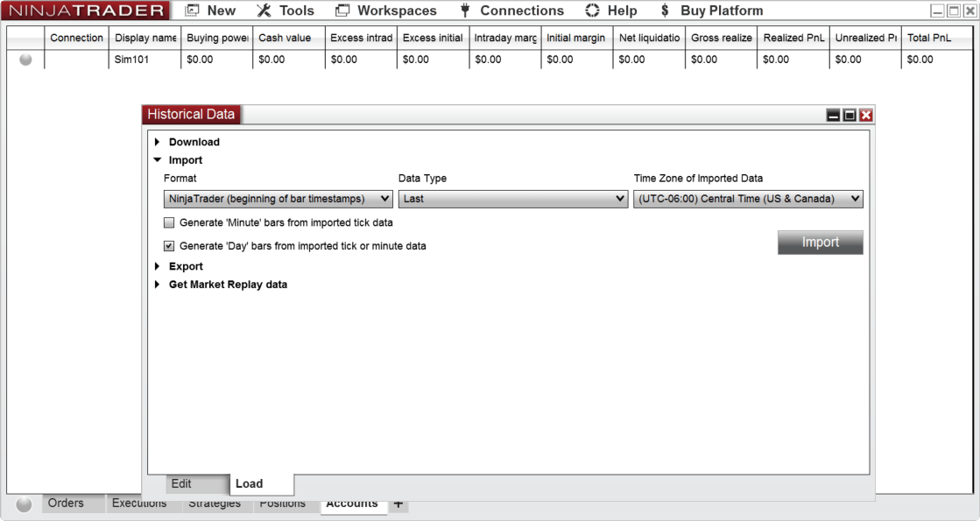Click the Initial margin column header
Screen dimensions: 980x521
coord(577,39)
